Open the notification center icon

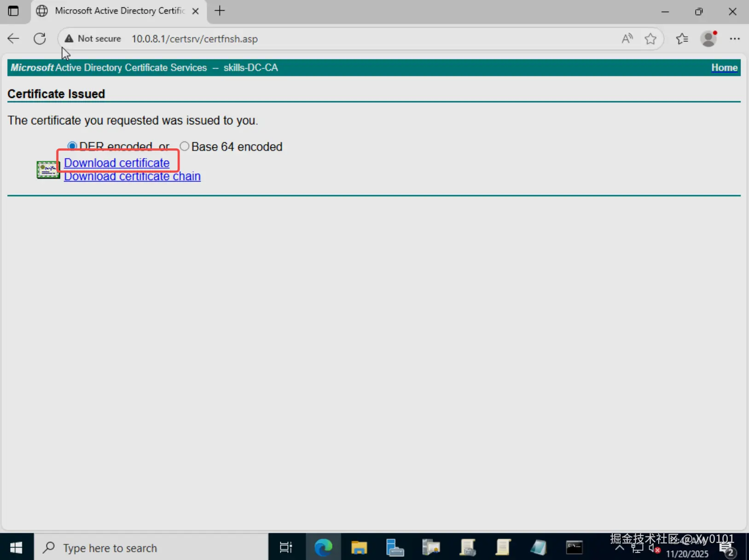(x=727, y=548)
